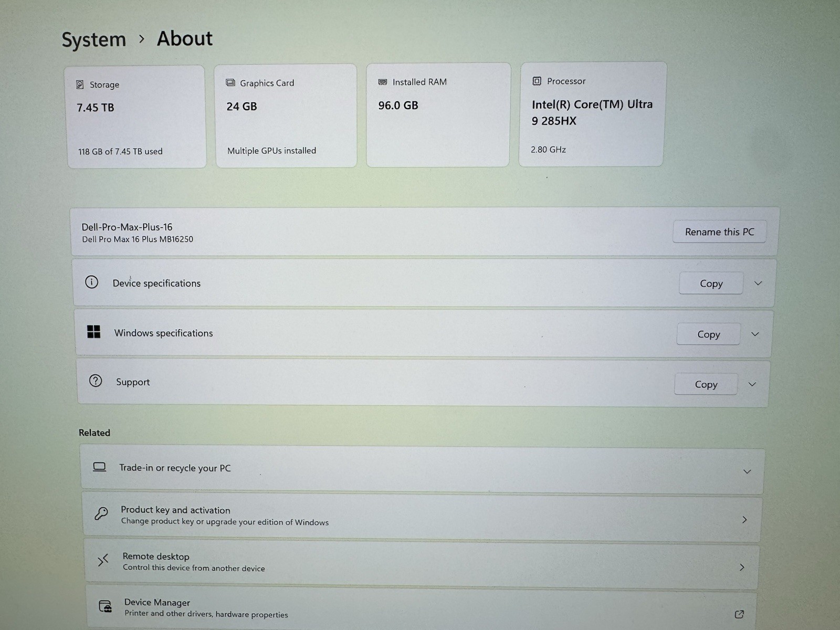Click the Trade-in laptop icon
This screenshot has height=630, width=840.
(99, 467)
